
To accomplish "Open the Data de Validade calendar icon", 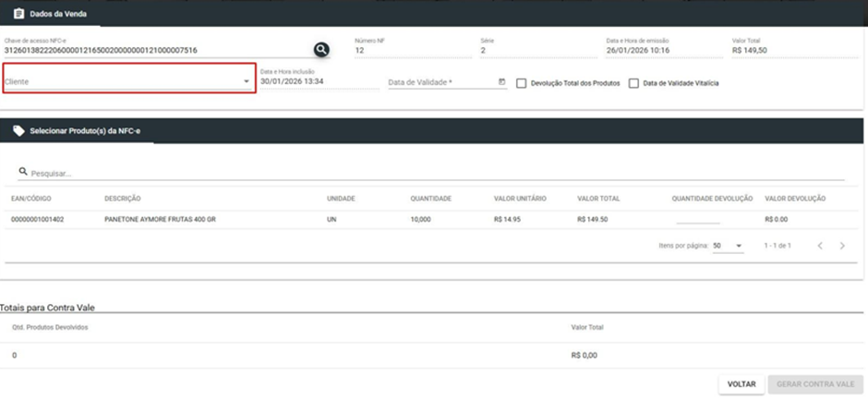I will [502, 81].
